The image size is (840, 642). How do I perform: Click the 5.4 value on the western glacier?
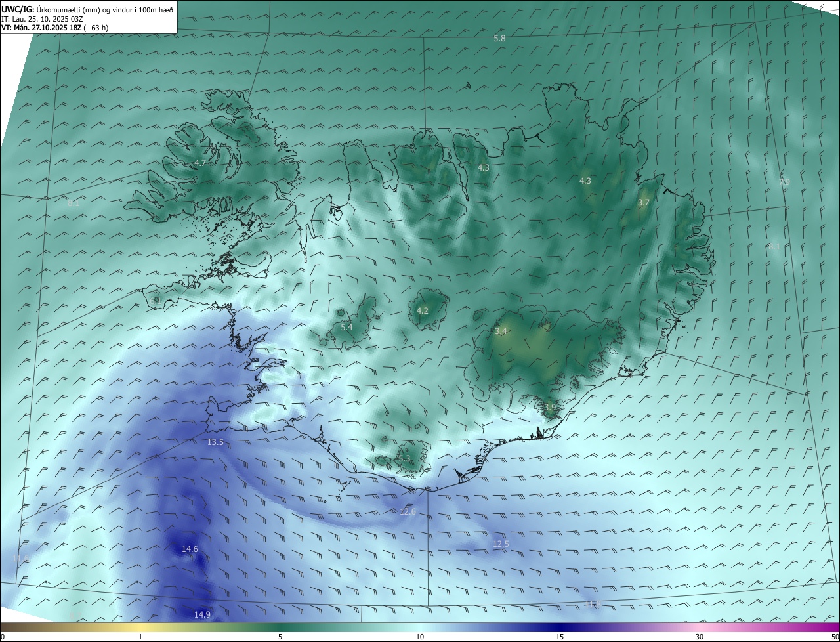click(346, 327)
